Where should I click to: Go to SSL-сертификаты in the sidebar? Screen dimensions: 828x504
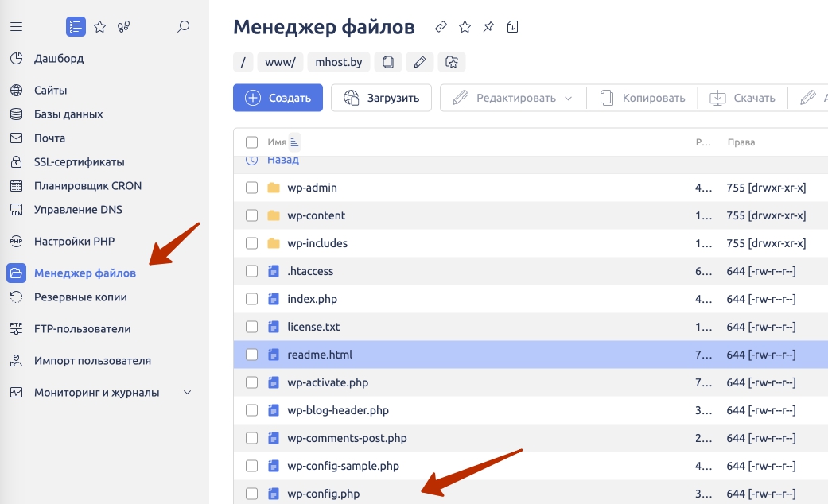point(80,161)
